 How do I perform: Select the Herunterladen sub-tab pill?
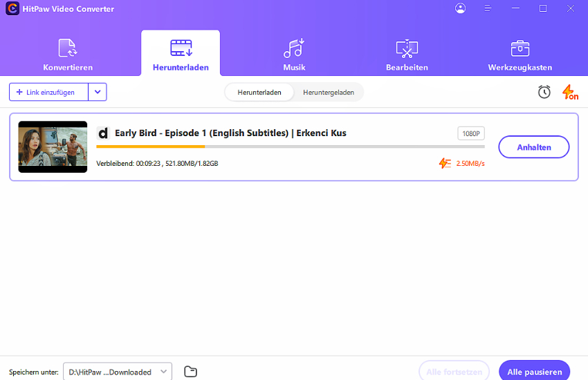[259, 93]
